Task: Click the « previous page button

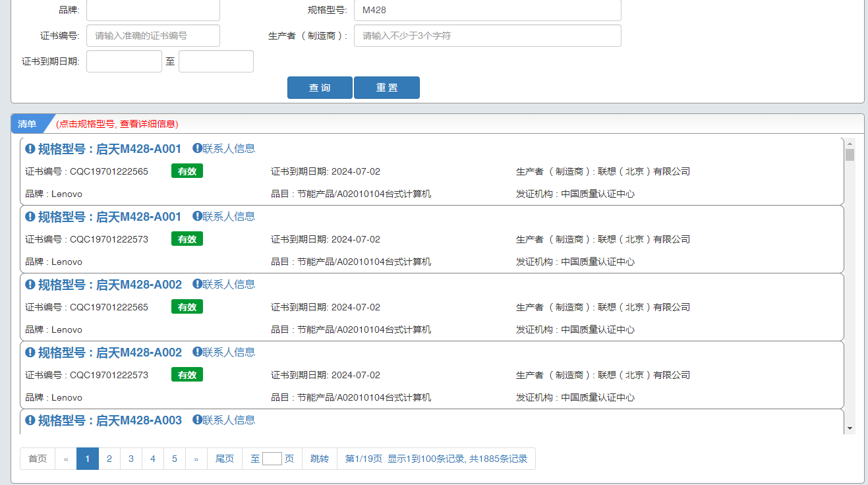Action: pyautogui.click(x=66, y=459)
